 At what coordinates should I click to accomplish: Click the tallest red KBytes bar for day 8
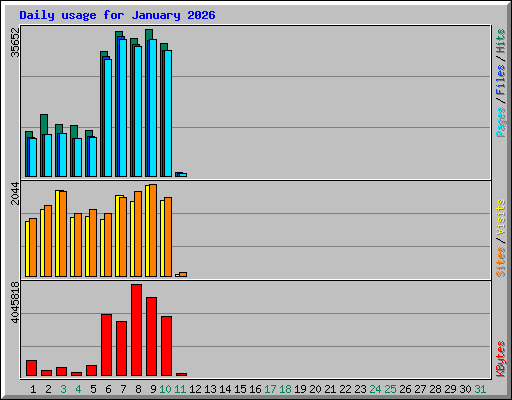coord(136,330)
